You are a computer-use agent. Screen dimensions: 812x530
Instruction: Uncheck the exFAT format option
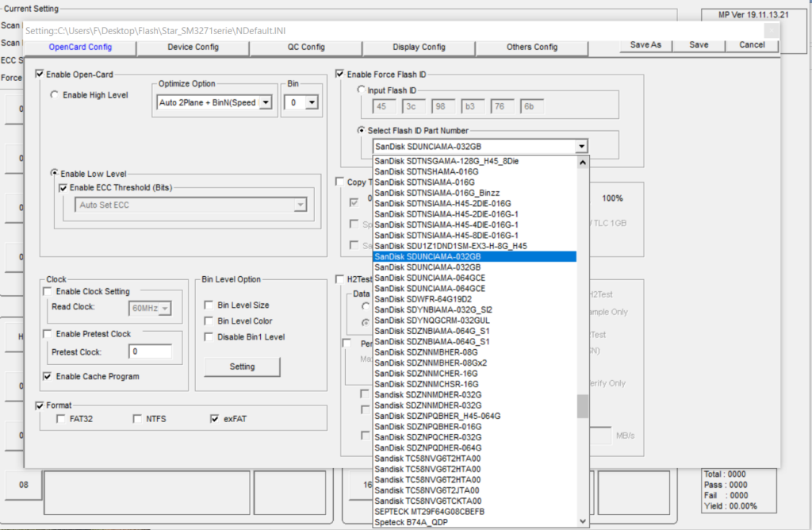(x=215, y=419)
